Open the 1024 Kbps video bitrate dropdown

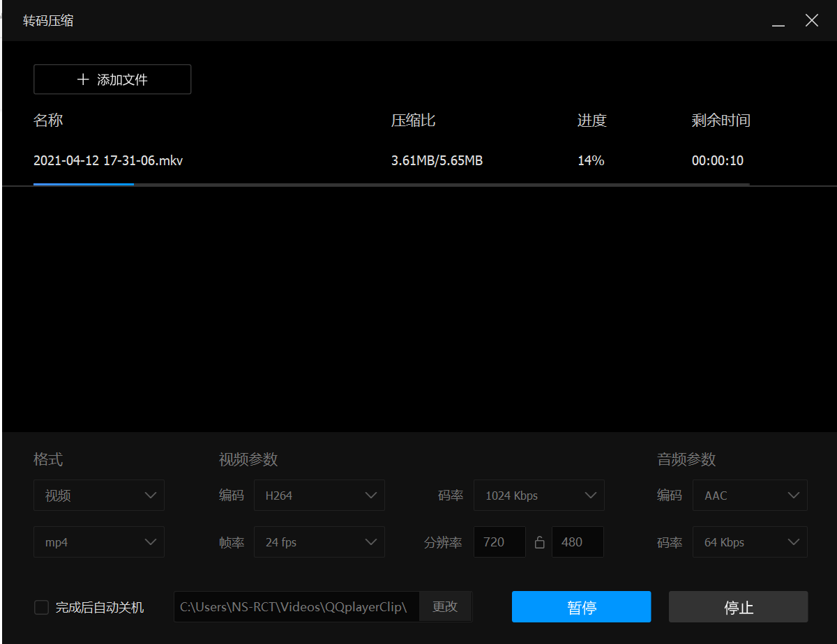click(x=538, y=495)
